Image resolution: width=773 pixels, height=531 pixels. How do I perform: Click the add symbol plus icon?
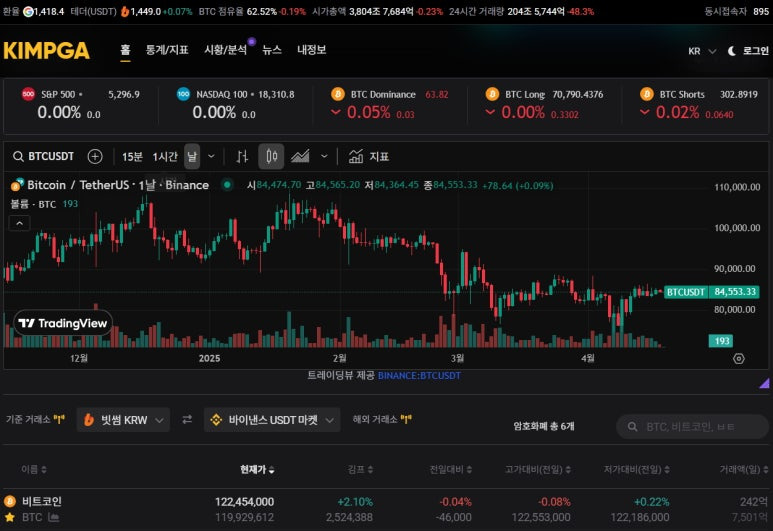95,156
